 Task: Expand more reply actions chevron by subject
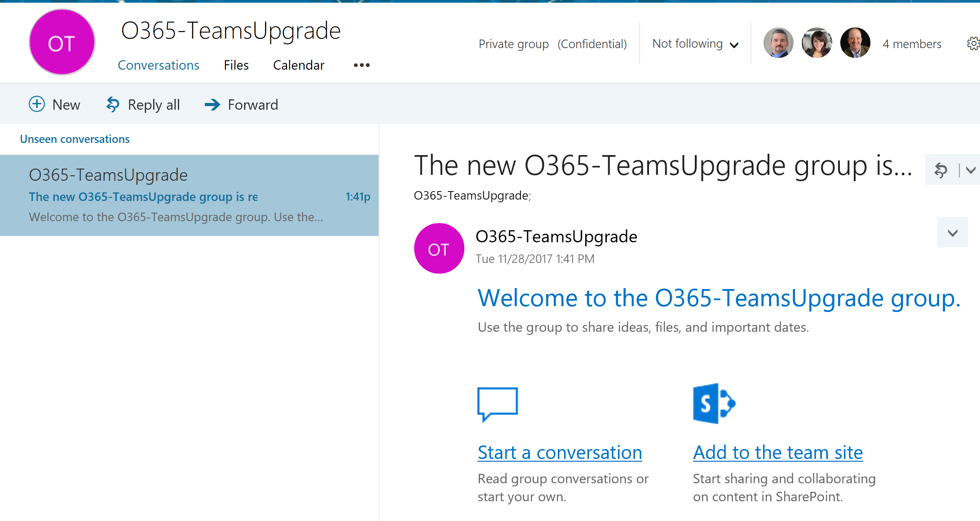[x=971, y=170]
